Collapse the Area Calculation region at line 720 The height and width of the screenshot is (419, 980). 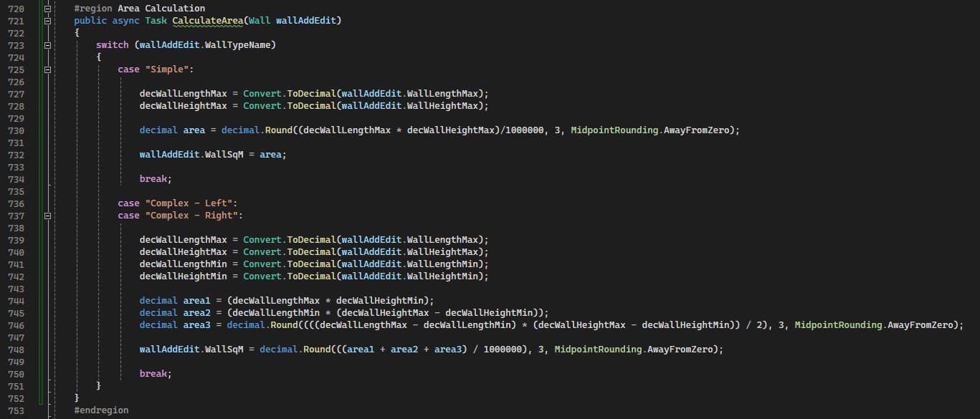click(x=47, y=9)
